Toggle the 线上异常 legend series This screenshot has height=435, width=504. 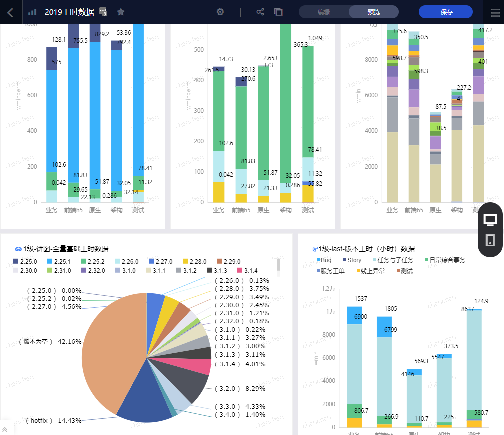(x=370, y=271)
